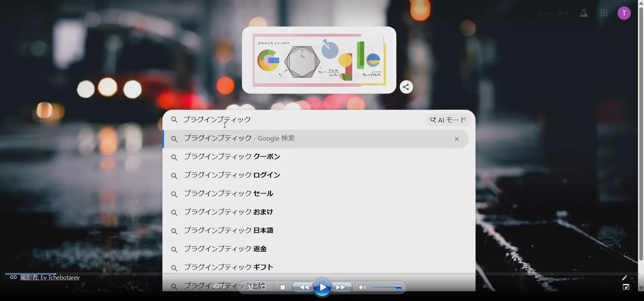
Task: Exit full-screen via bottom-right corner icon
Action: (626, 287)
